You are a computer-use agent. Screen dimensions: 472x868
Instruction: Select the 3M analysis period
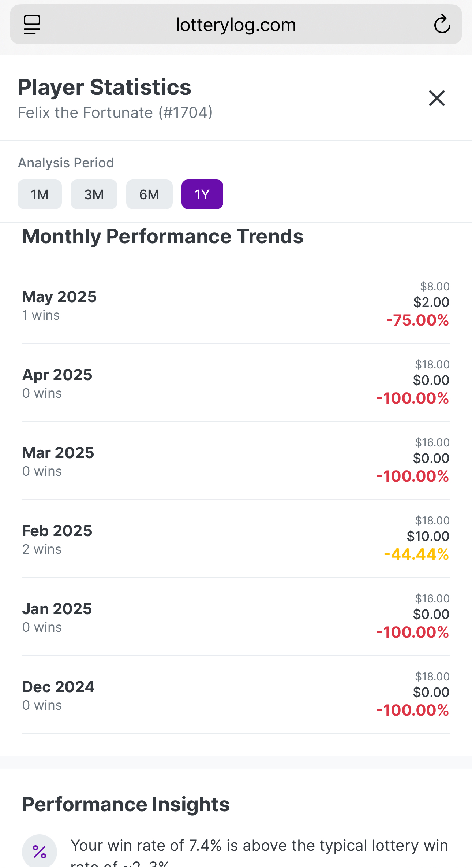point(94,194)
